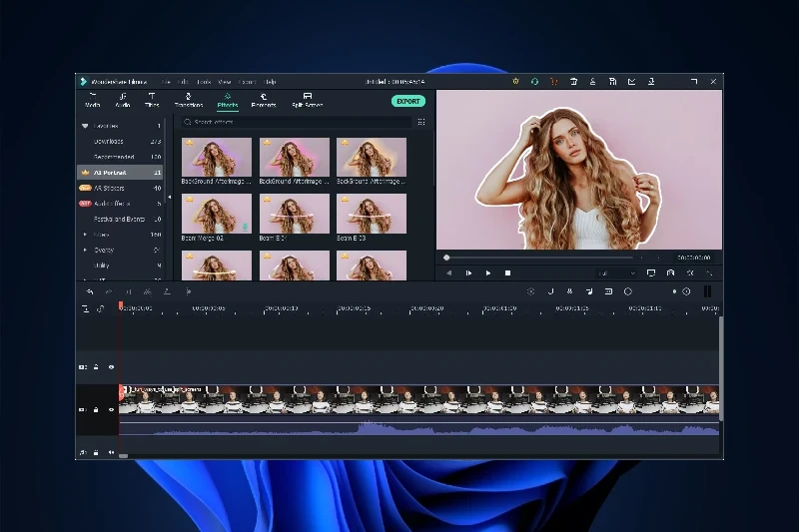Screen dimensions: 799x532
Task: Open the preview quality Full dropdown
Action: pos(616,273)
